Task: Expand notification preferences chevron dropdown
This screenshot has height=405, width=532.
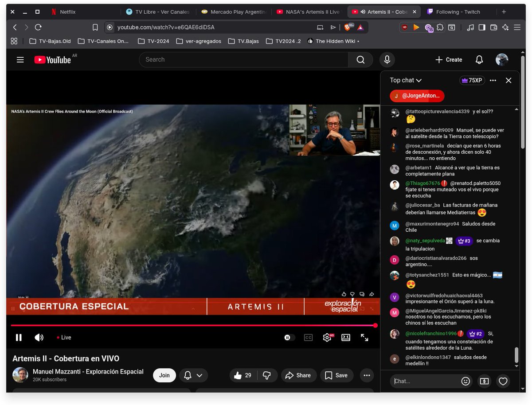Action: (199, 375)
